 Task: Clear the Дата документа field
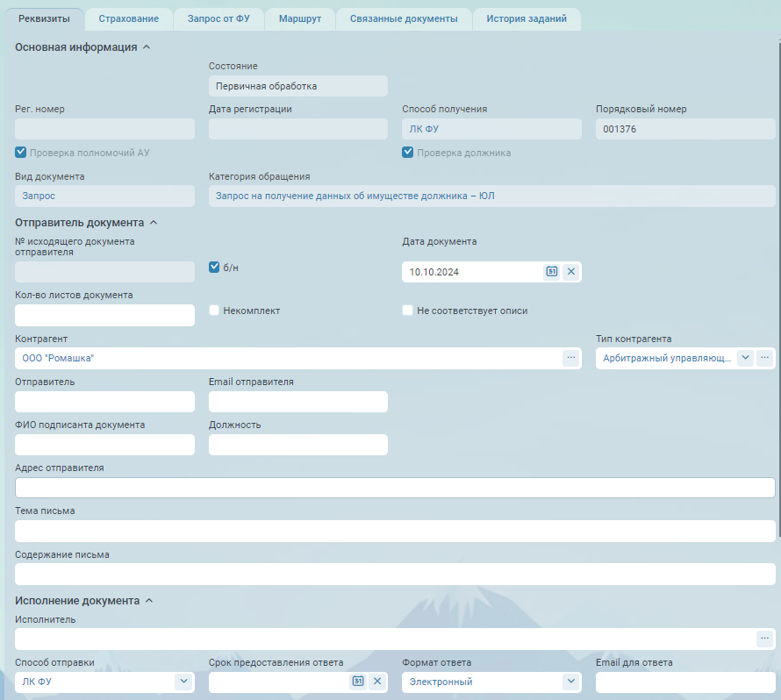click(x=571, y=272)
